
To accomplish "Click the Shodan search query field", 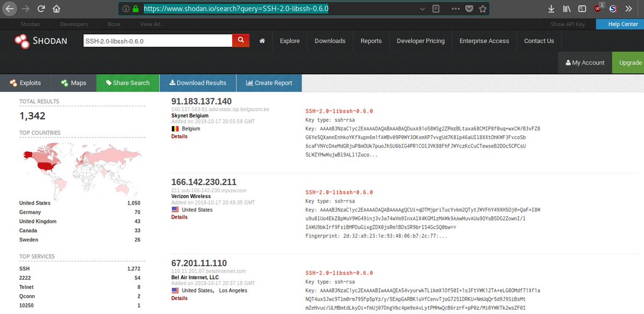I will tap(158, 41).
